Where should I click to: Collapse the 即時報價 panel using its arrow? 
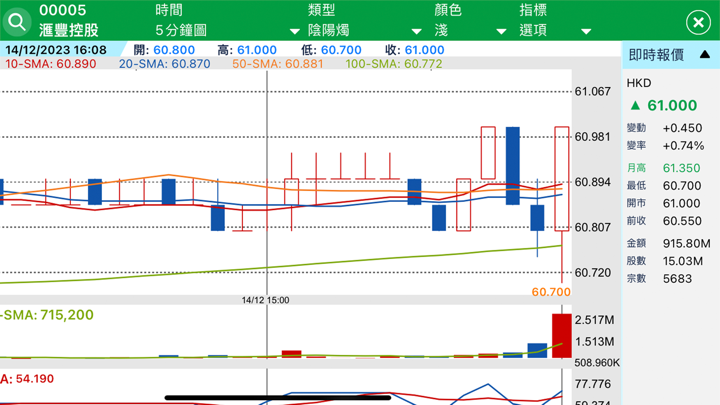pyautogui.click(x=703, y=55)
